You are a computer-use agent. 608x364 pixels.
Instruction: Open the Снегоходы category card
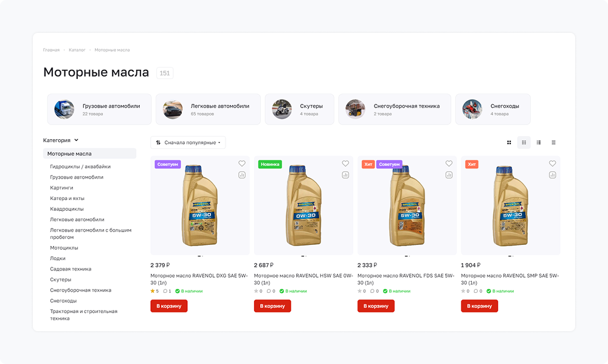[x=493, y=109]
